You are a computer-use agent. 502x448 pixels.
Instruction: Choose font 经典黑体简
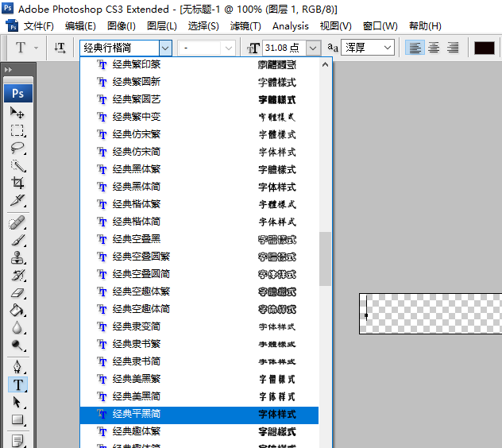click(x=199, y=187)
